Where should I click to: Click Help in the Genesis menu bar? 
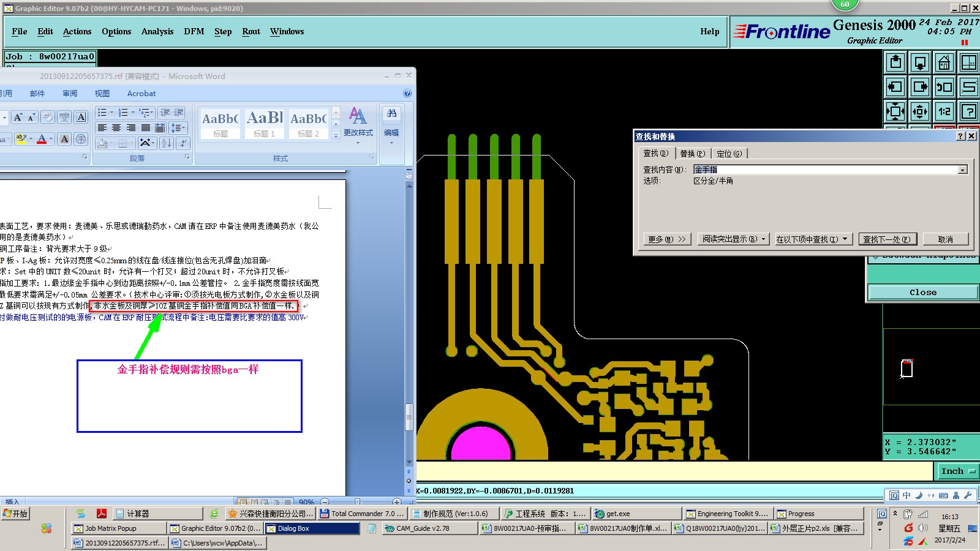click(x=710, y=31)
